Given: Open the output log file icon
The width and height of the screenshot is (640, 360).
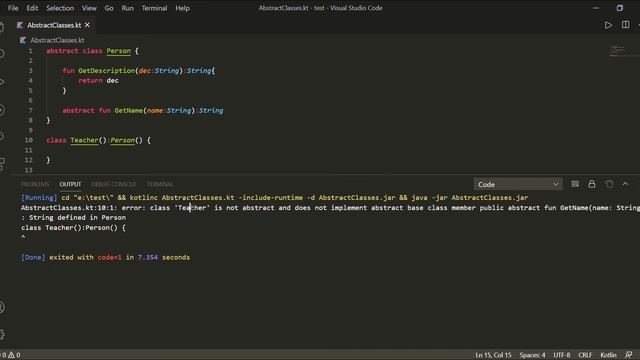Looking at the screenshot, I should tap(609, 184).
